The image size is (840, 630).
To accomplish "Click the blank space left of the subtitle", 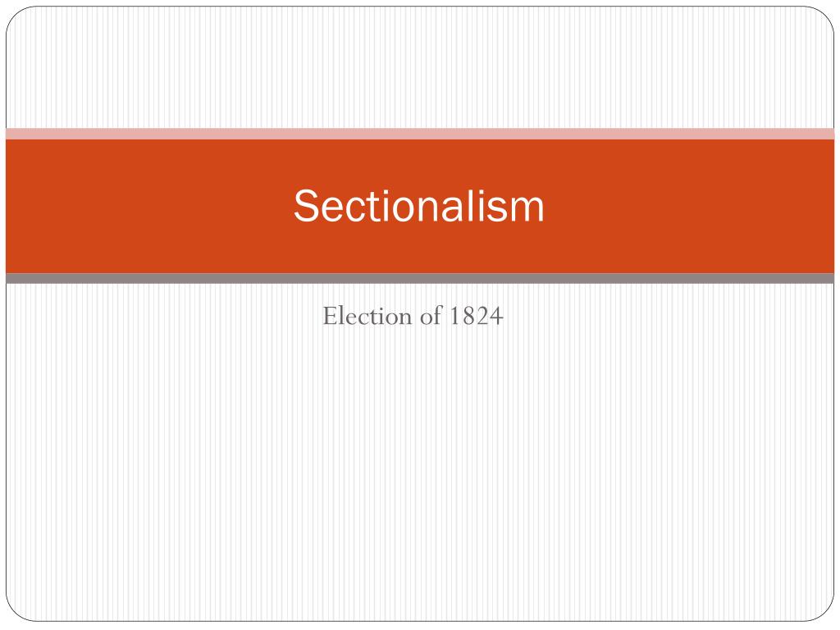I will coord(164,315).
